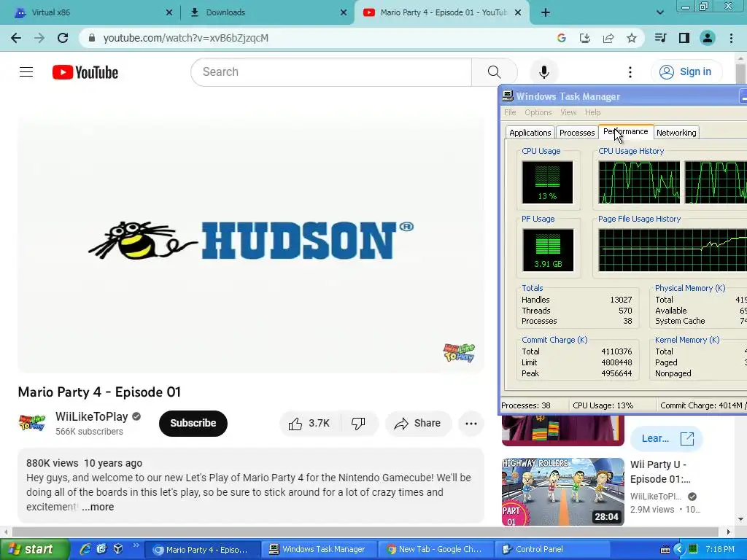Switch to Mario Party 4 taskbar button
Image resolution: width=747 pixels, height=560 pixels.
[x=202, y=550]
